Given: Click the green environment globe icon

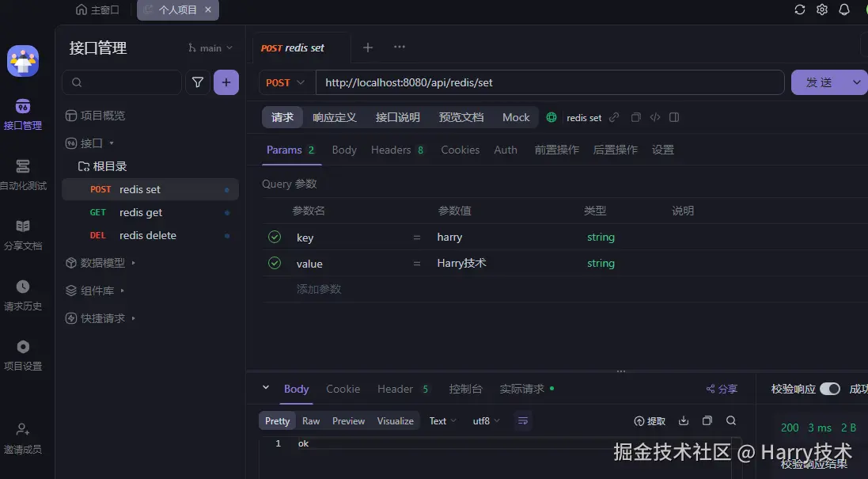Looking at the screenshot, I should click(x=552, y=117).
